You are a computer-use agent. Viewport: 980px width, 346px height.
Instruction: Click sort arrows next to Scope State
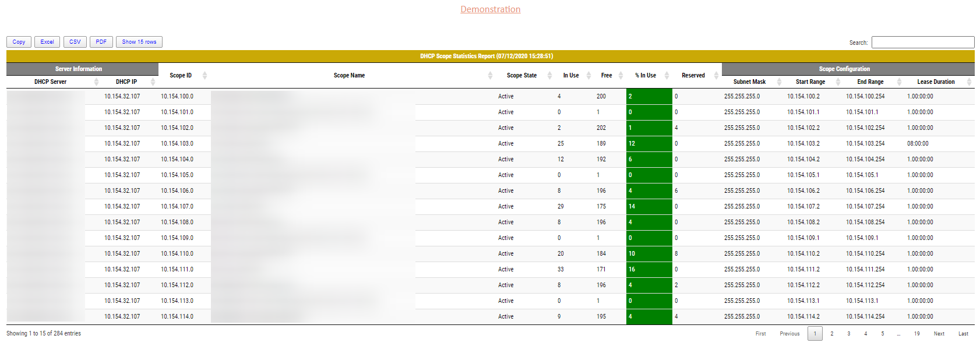pyautogui.click(x=549, y=76)
